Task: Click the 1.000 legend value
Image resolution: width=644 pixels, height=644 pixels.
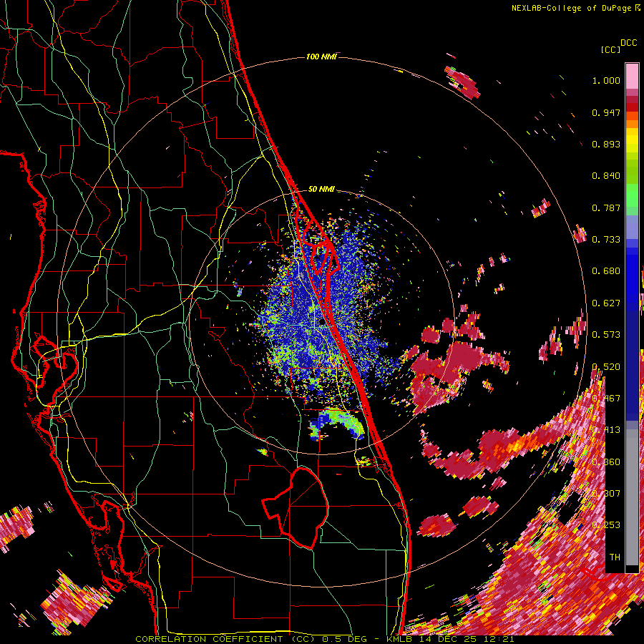Action: pyautogui.click(x=606, y=80)
